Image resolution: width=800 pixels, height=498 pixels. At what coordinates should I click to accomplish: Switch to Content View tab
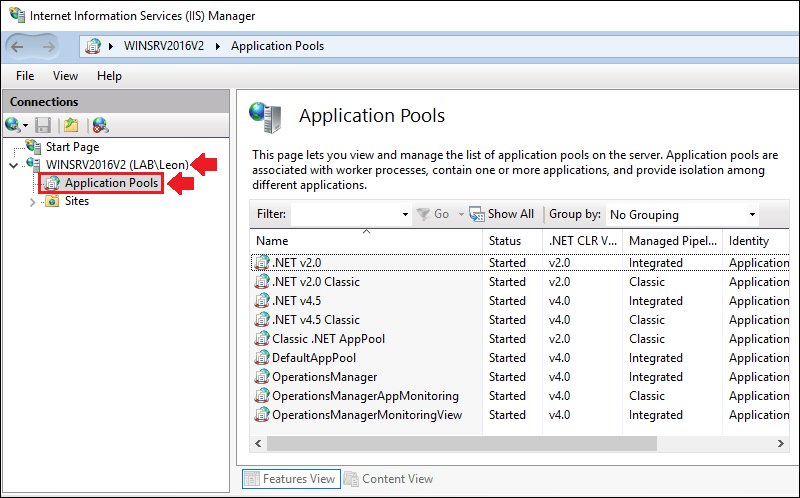pos(389,479)
